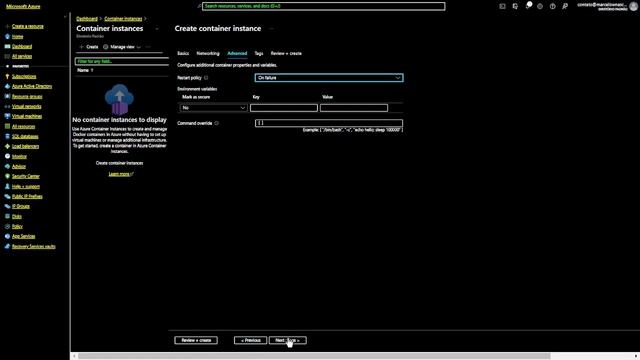Click the Home icon in the sidebar

tap(7, 36)
